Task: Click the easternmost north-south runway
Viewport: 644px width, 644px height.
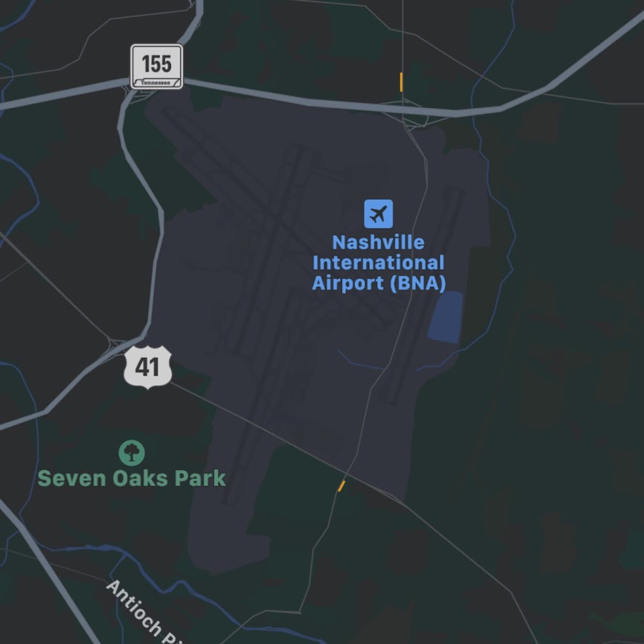Action: coord(423,296)
